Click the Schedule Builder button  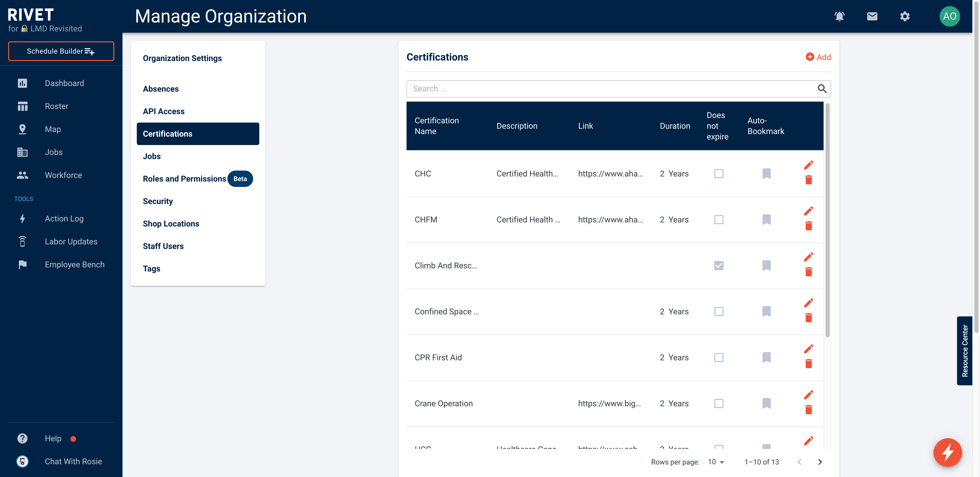click(61, 51)
